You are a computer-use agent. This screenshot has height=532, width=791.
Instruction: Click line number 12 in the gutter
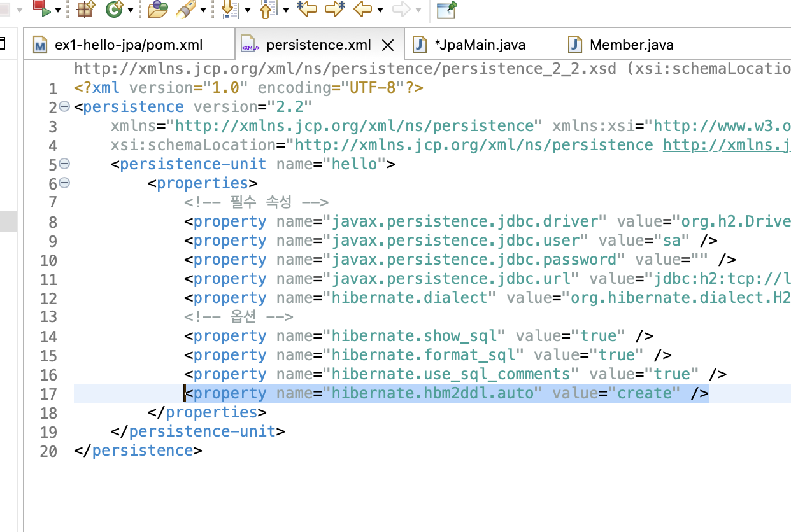point(48,298)
